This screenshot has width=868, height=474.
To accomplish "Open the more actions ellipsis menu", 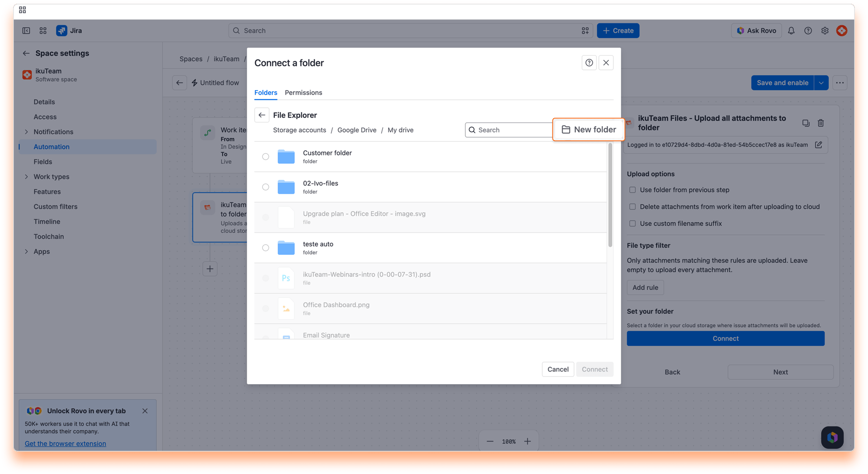I will pos(840,83).
